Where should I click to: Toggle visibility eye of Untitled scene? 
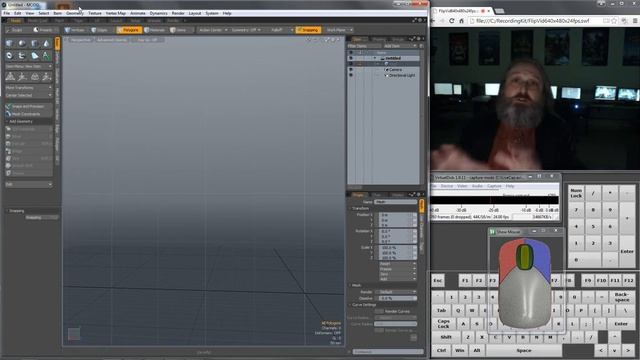(x=351, y=58)
